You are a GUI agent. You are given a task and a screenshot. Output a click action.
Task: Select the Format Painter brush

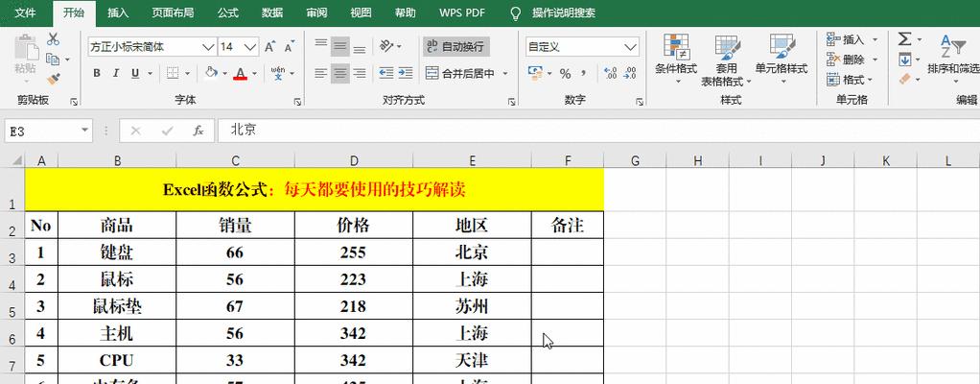click(53, 80)
